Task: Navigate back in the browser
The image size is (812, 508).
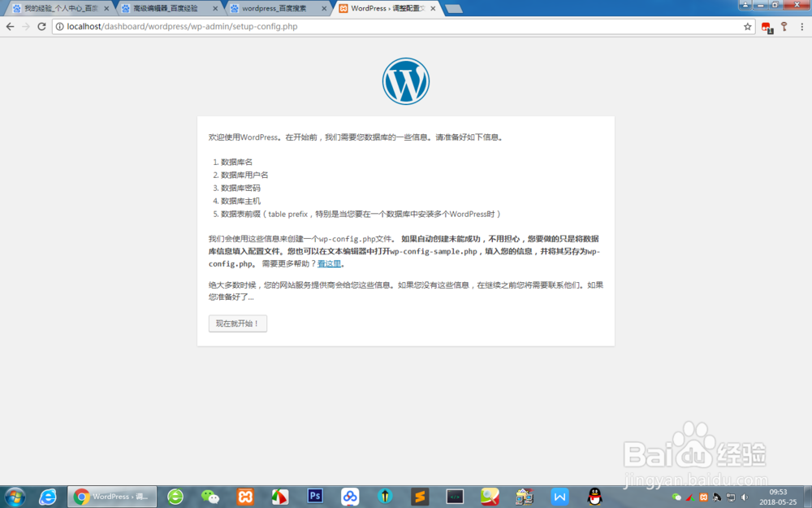Action: coord(10,26)
